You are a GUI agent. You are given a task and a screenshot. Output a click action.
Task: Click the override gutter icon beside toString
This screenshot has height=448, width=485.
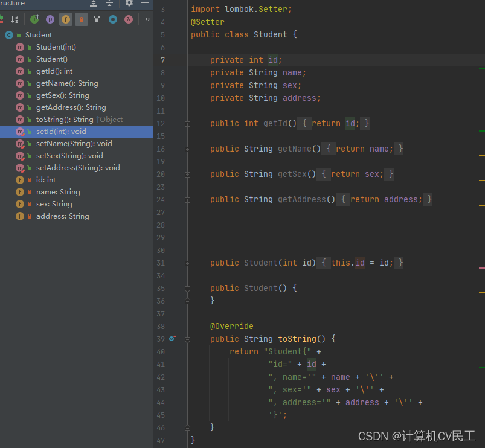pyautogui.click(x=173, y=339)
